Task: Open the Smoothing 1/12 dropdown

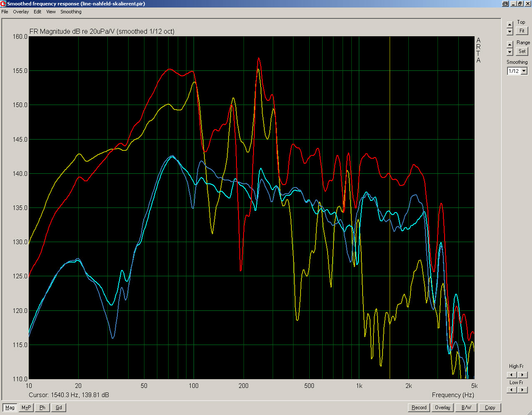Action: (524, 71)
